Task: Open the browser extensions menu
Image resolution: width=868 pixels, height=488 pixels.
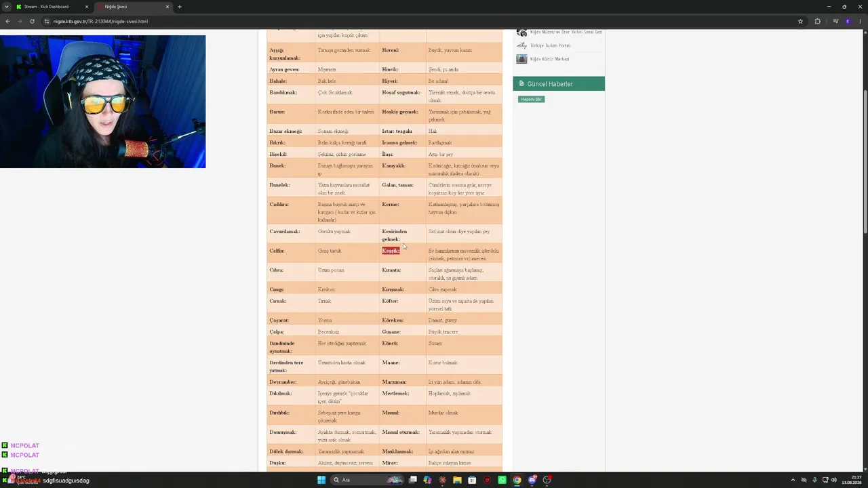Action: pyautogui.click(x=817, y=21)
